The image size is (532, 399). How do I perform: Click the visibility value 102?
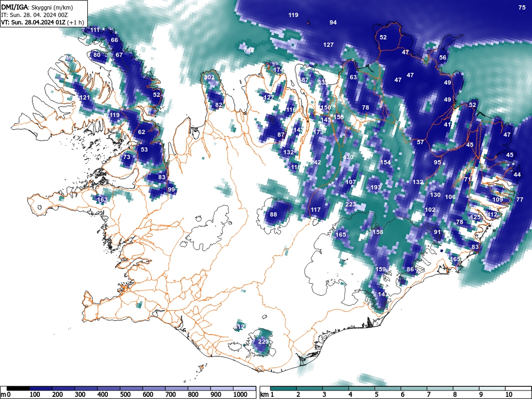click(430, 210)
